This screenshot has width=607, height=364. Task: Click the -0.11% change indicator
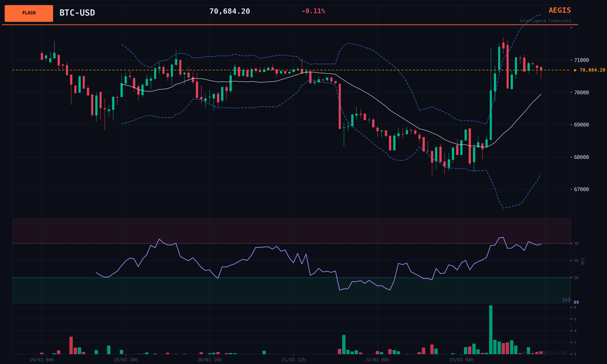pos(313,11)
